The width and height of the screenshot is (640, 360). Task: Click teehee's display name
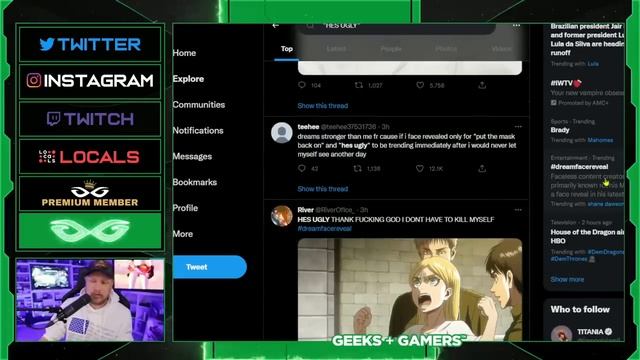click(308, 127)
